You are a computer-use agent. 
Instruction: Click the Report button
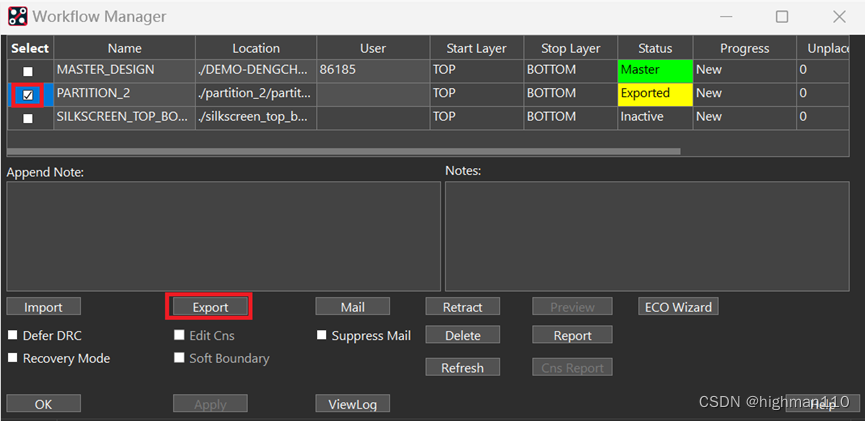pos(572,336)
